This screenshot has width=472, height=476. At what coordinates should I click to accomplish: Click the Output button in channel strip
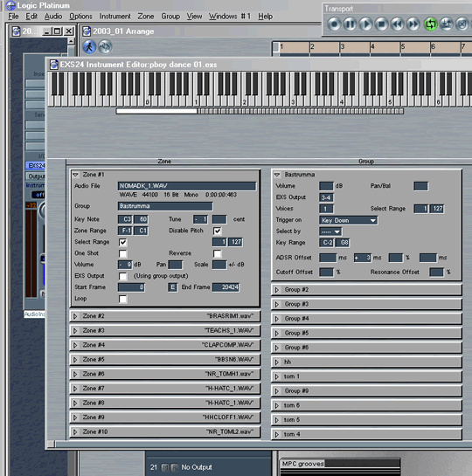35,176
